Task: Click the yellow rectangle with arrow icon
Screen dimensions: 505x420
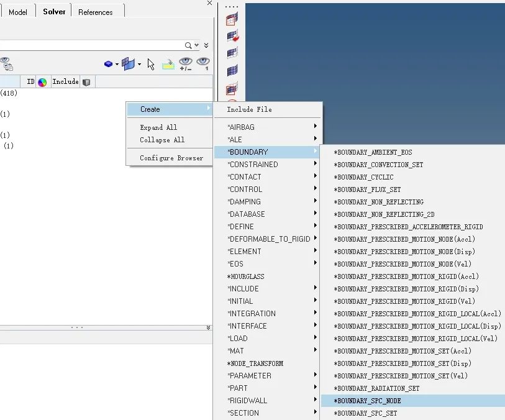Action: point(168,65)
